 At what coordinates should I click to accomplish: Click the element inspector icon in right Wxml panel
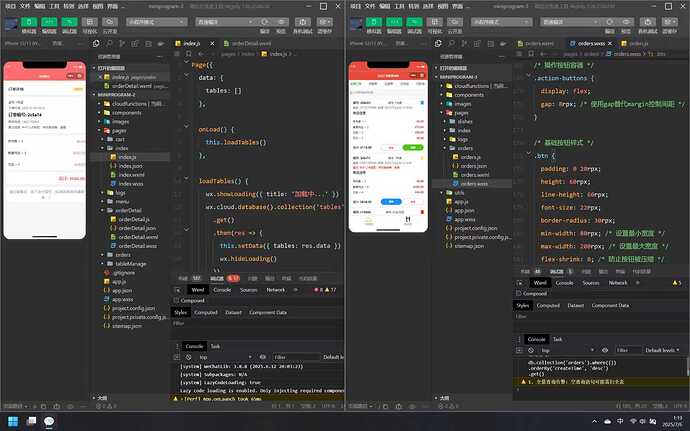click(520, 283)
